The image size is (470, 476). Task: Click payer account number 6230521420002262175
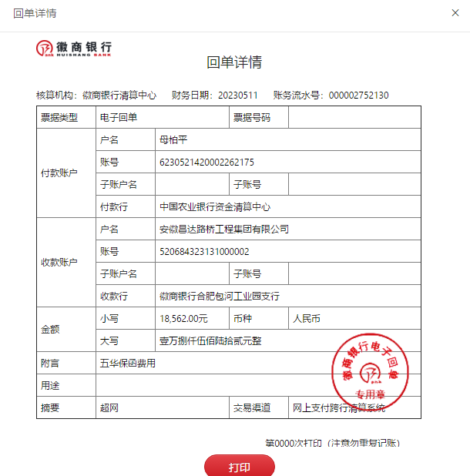pos(206,163)
